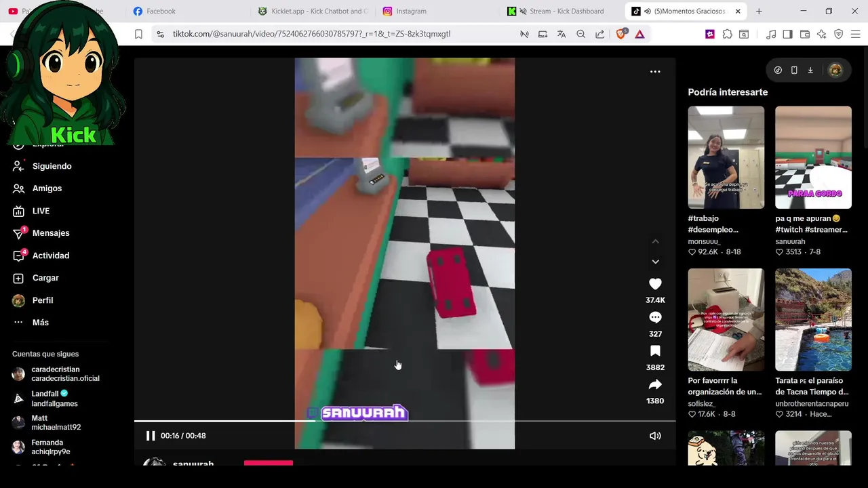Click TikTok coins icon in top pill
The width and height of the screenshot is (868, 488).
pos(778,70)
